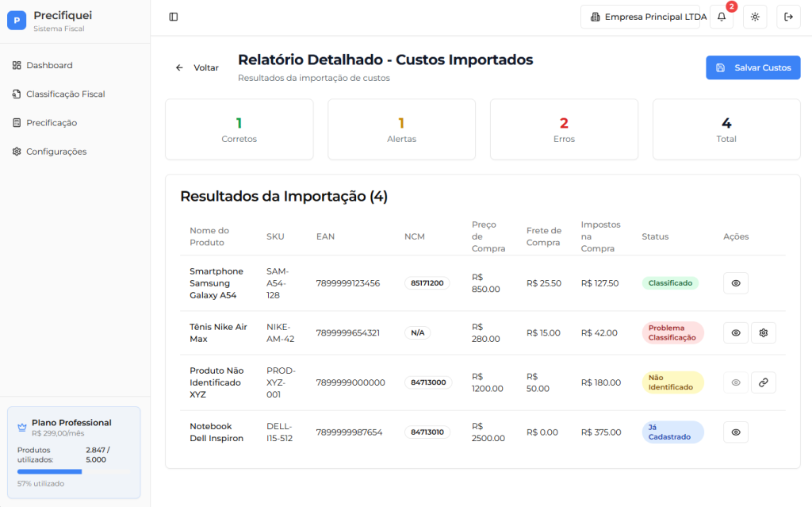812x507 pixels.
Task: Click the Precifiquei logo icon
Action: [x=17, y=21]
